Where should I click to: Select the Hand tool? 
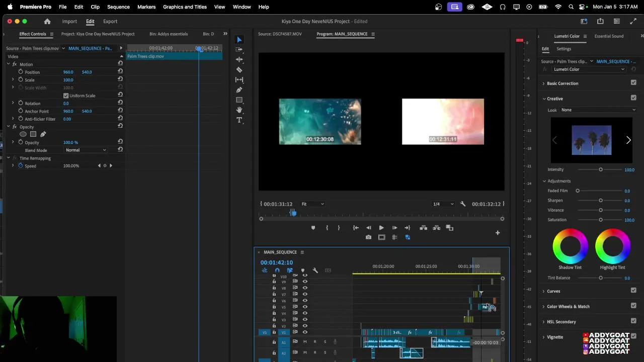[239, 110]
